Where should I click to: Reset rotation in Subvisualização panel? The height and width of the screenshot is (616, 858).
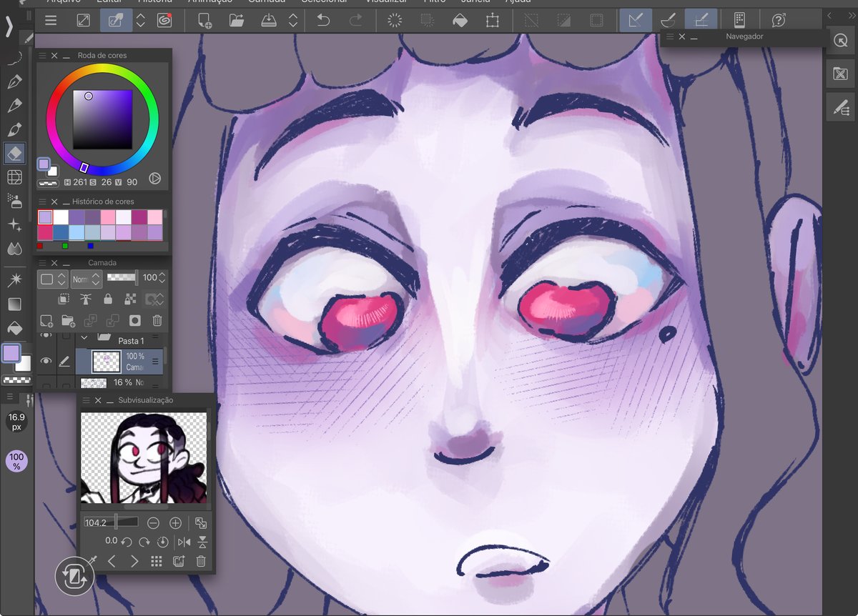[x=162, y=542]
